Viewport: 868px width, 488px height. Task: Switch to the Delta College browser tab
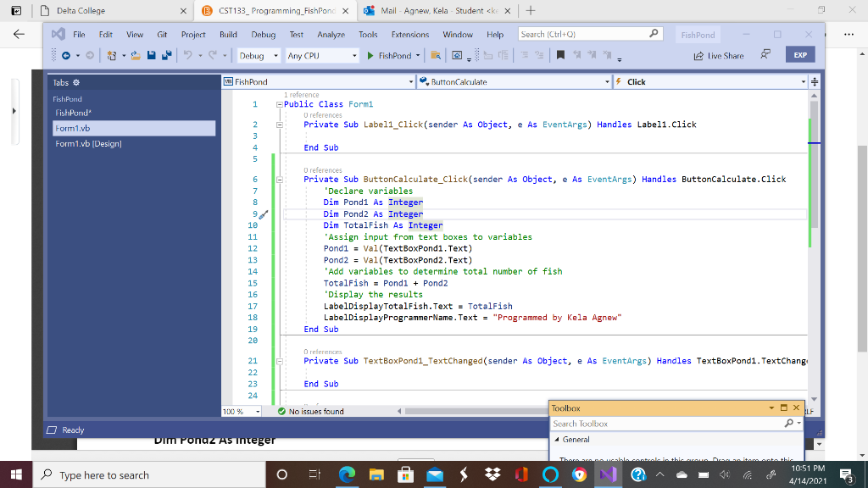[x=114, y=10]
